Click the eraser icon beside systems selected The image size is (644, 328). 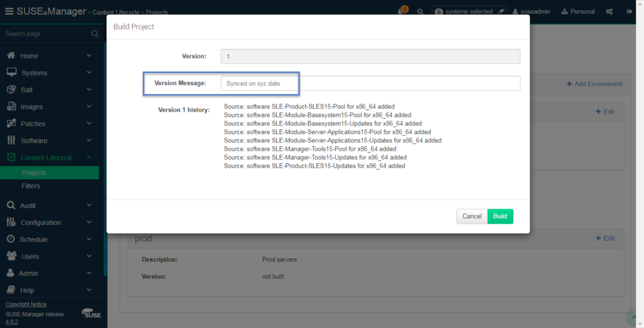click(x=501, y=11)
